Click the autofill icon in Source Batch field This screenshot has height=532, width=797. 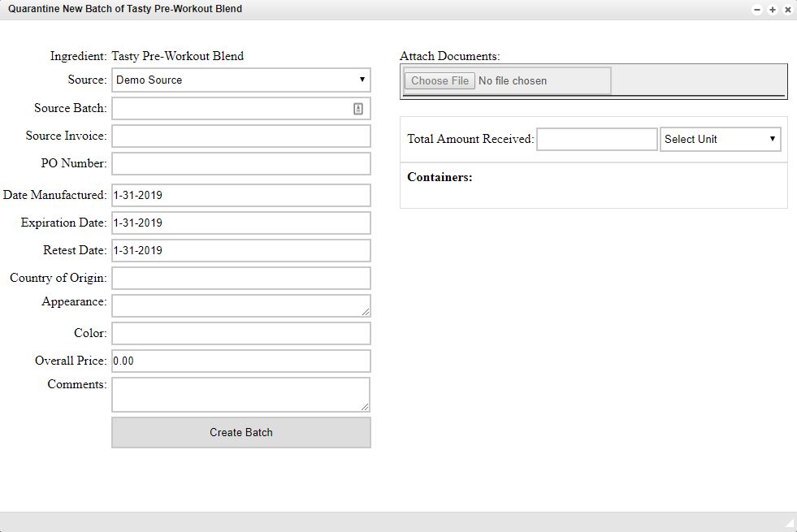(357, 108)
